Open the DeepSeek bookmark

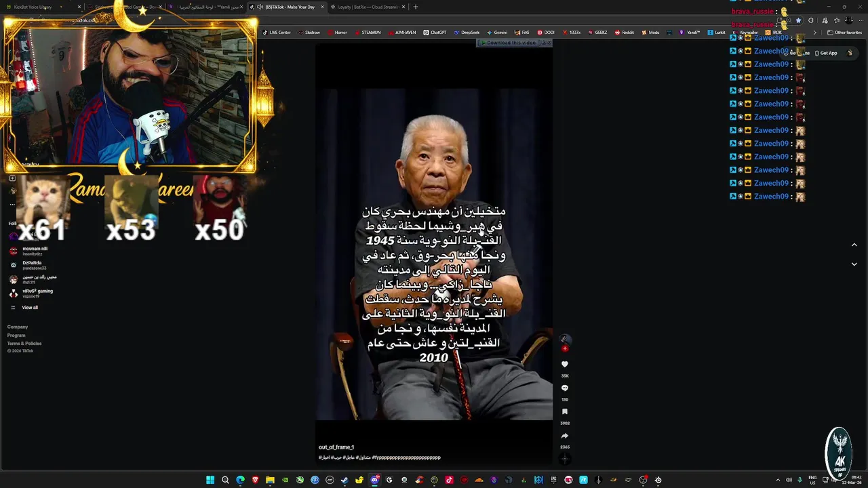467,33
